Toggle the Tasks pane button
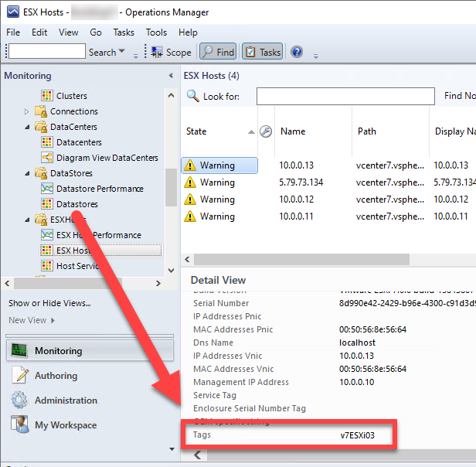The width and height of the screenshot is (476, 467). pos(262,53)
